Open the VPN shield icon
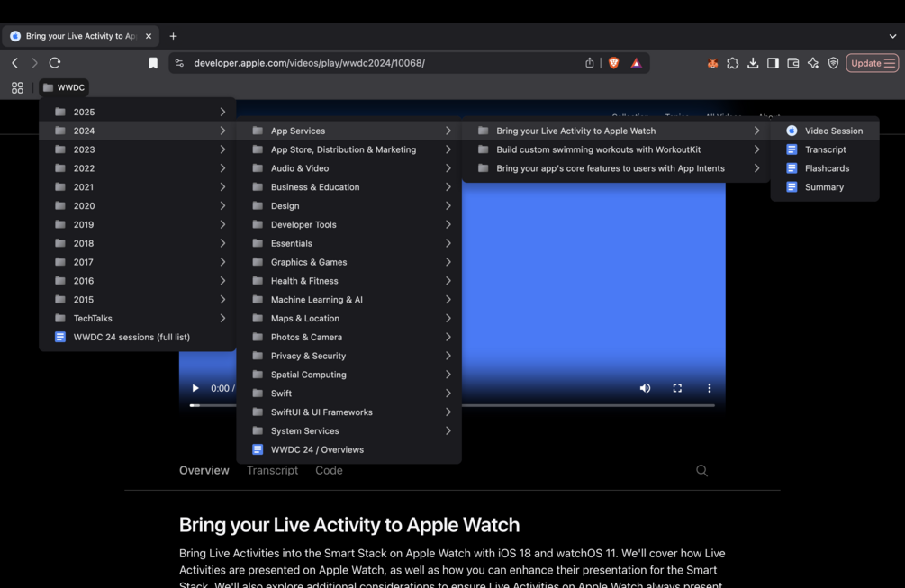Viewport: 905px width, 588px height. (x=833, y=63)
